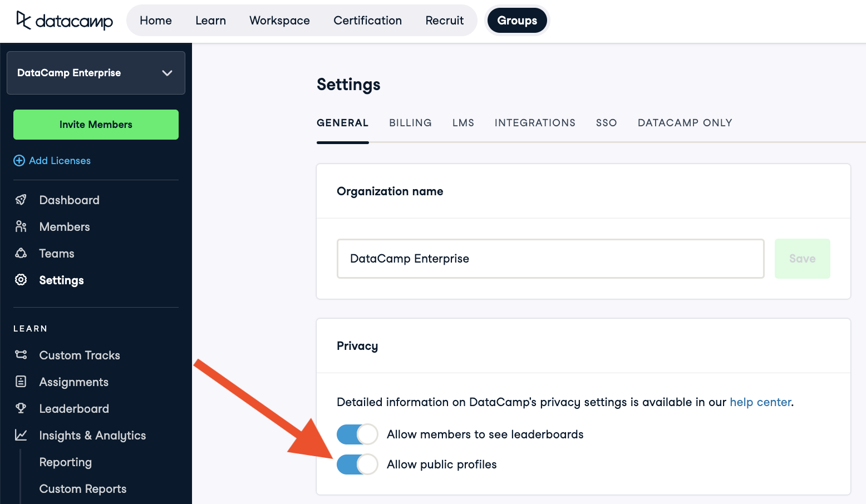Click the Teams icon in sidebar

(x=21, y=253)
